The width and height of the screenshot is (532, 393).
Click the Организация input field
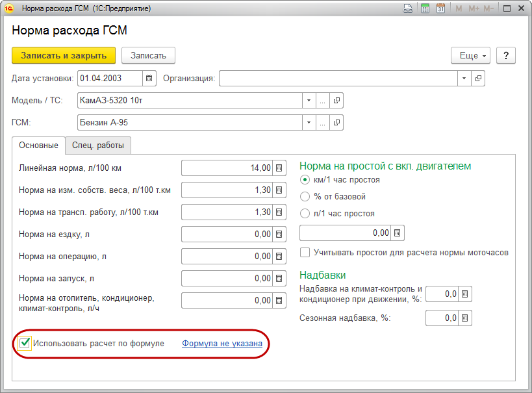338,79
